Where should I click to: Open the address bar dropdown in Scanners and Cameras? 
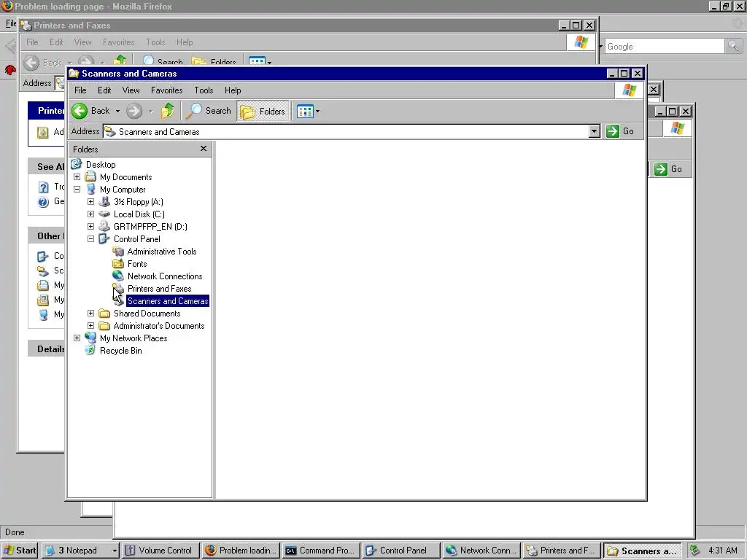pos(594,131)
